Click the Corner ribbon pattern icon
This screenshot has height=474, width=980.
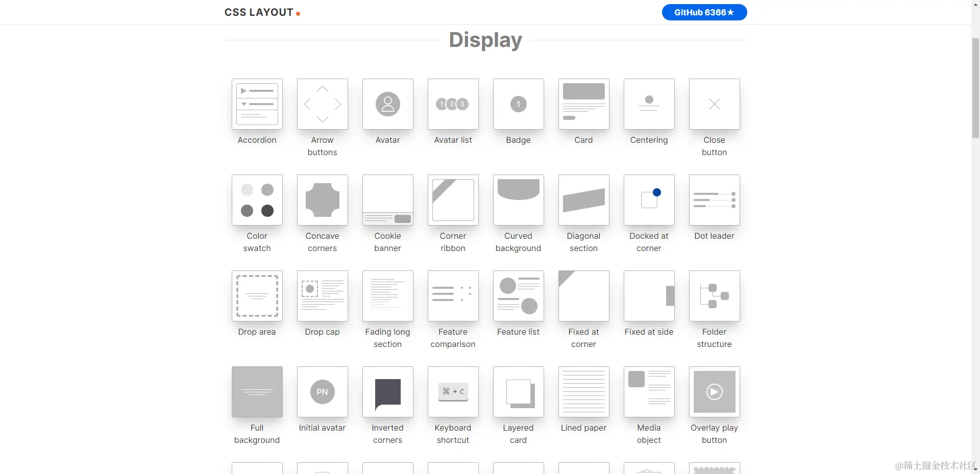coord(453,200)
